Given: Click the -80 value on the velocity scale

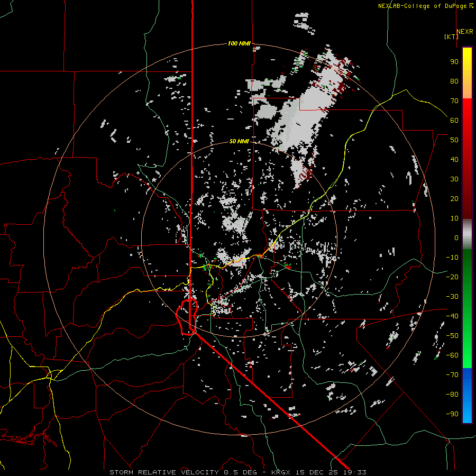Looking at the screenshot, I should point(452,395).
